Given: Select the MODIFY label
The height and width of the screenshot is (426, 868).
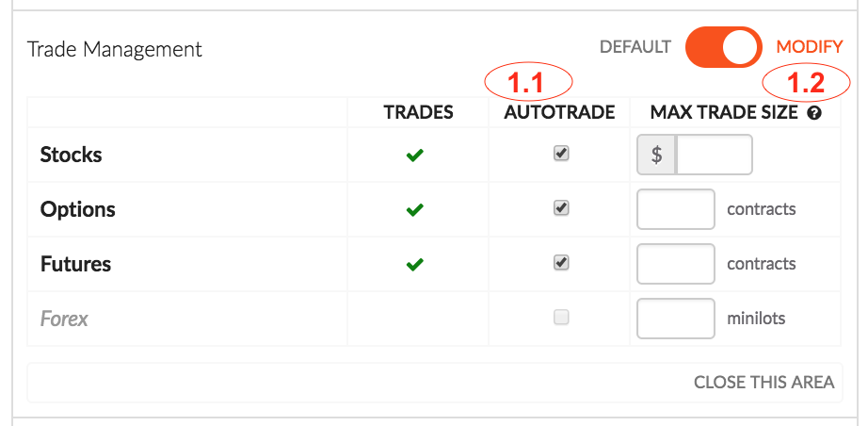Looking at the screenshot, I should pos(810,47).
